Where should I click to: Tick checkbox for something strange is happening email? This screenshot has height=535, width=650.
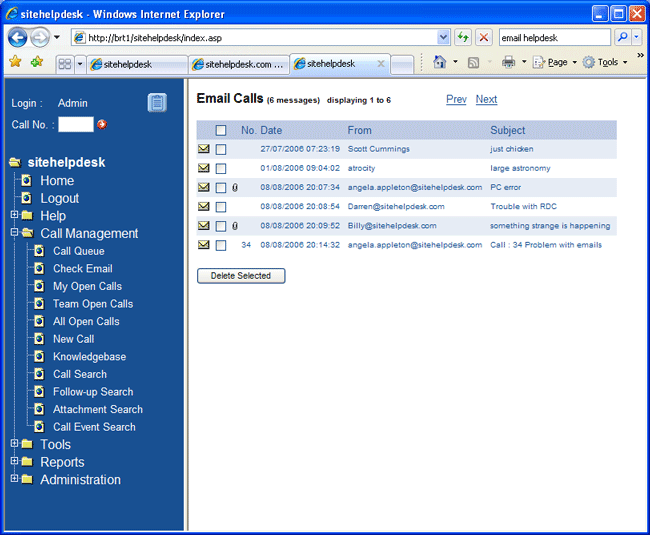coord(221,226)
